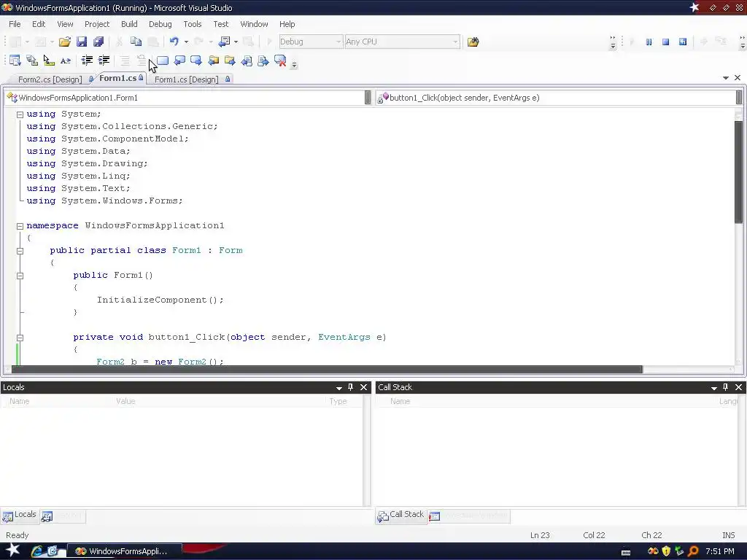This screenshot has height=560, width=747.
Task: Decrease the line indent
Action: (88, 61)
